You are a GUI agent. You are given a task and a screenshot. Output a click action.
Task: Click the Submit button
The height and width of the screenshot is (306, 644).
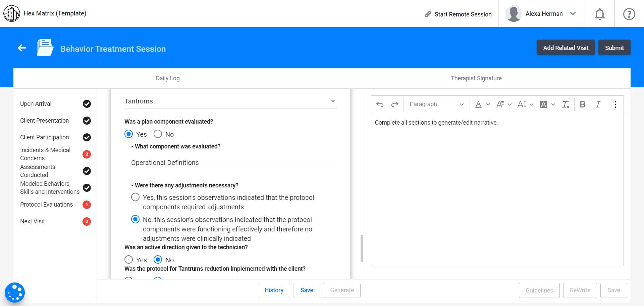pyautogui.click(x=614, y=48)
